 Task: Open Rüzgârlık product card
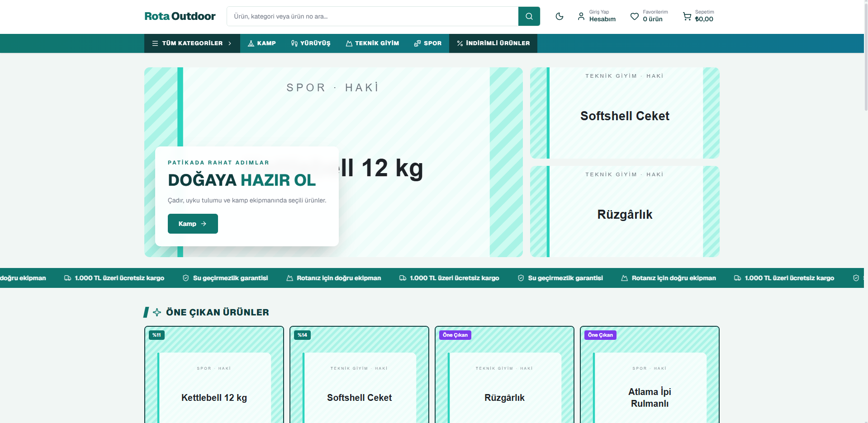504,375
